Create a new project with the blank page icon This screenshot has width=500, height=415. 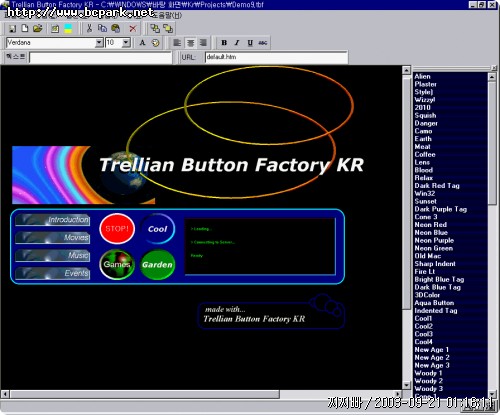coord(25,29)
